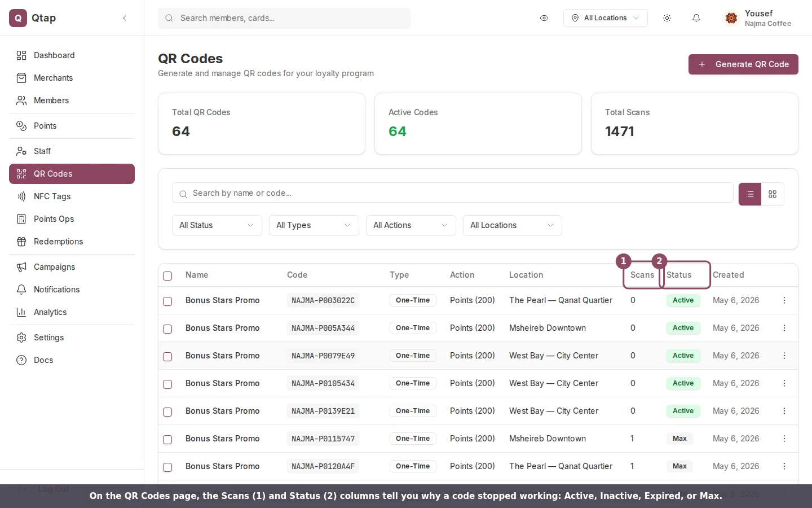
Task: Switch to grid view layout
Action: coord(773,194)
